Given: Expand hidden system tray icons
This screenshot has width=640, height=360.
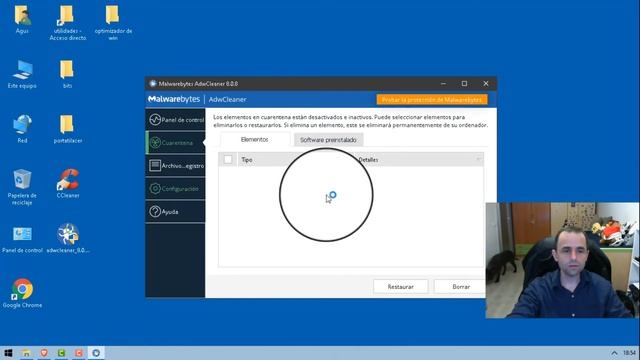Looking at the screenshot, I should point(614,353).
